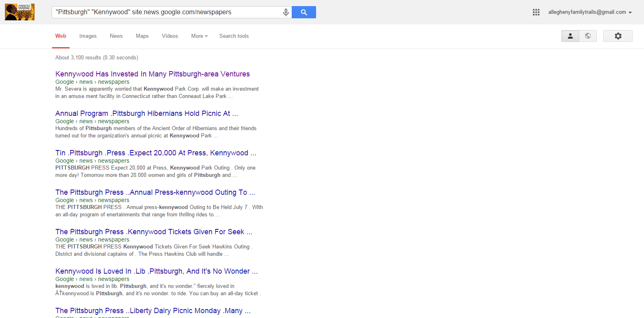Open 'Kennywood Tickets Given For Seek' result
This screenshot has height=318, width=644.
(x=154, y=232)
